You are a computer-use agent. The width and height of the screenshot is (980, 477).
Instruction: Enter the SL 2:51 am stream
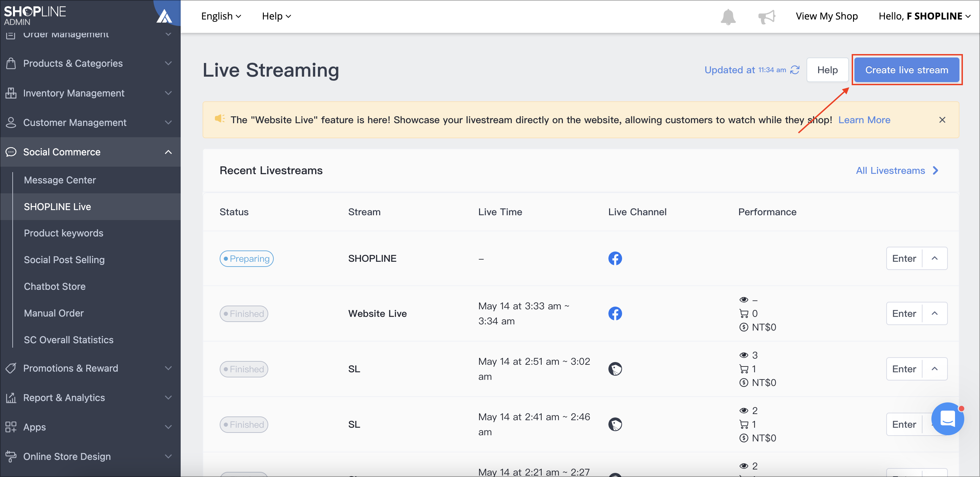[904, 369]
